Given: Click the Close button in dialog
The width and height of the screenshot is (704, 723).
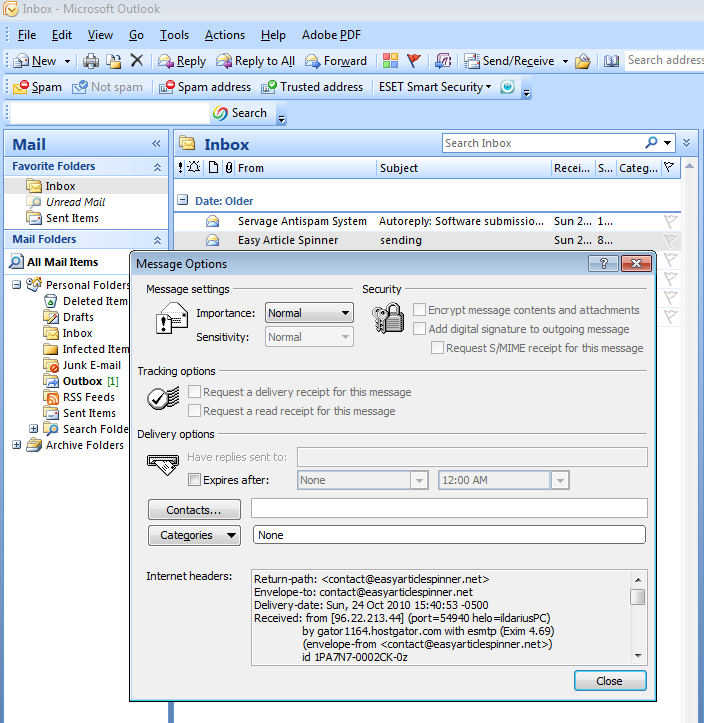Looking at the screenshot, I should click(x=610, y=681).
